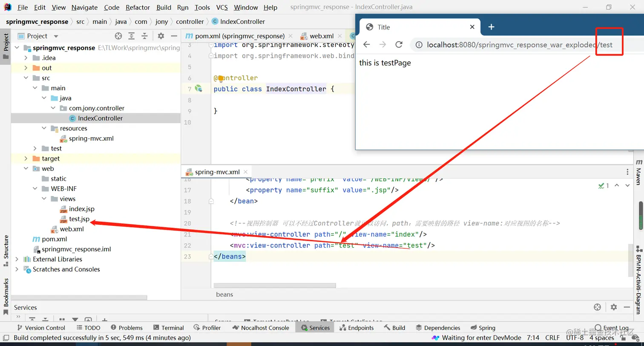Image resolution: width=644 pixels, height=346 pixels.
Task: Click the horizontal scrollbar in spring-mvc.xml editor
Action: pos(275,285)
